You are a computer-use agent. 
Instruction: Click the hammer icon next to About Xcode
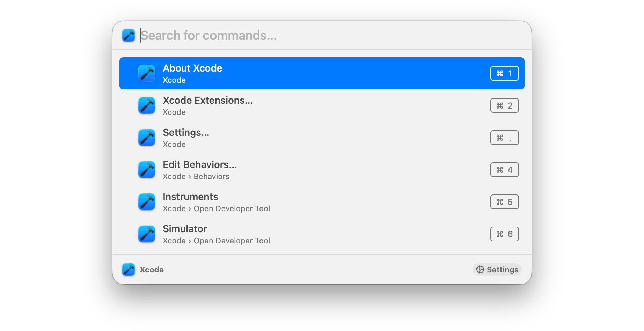click(147, 73)
